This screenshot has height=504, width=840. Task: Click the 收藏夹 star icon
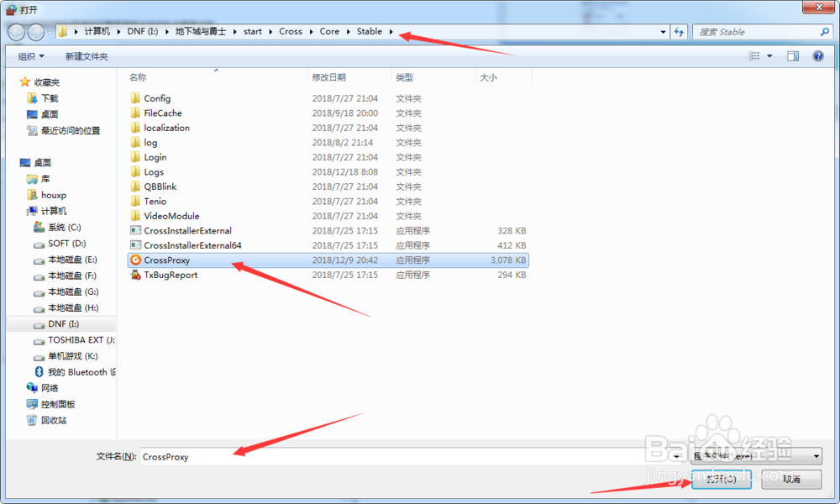pyautogui.click(x=24, y=82)
